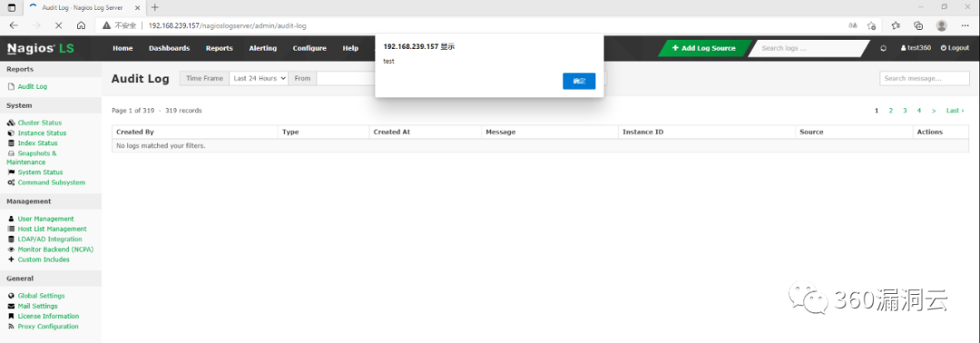The height and width of the screenshot is (343, 980).
Task: Click the Nagios LS logo
Action: 41,48
